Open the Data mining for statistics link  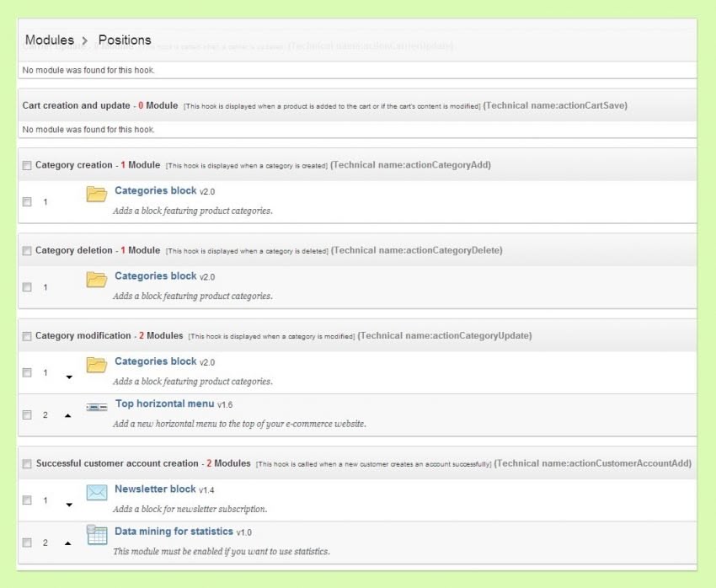pyautogui.click(x=173, y=531)
